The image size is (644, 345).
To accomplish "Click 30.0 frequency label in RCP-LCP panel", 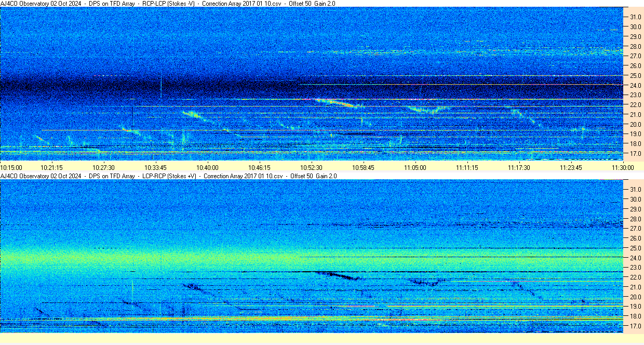I will coord(636,26).
